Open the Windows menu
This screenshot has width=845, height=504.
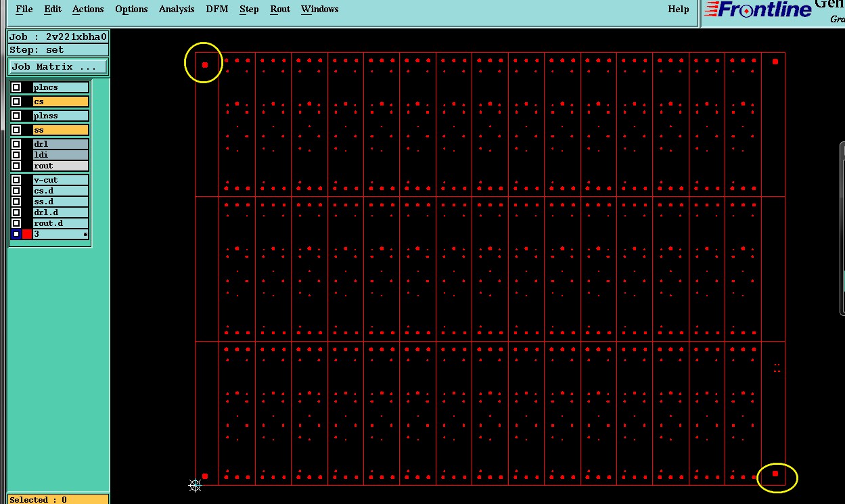click(320, 9)
